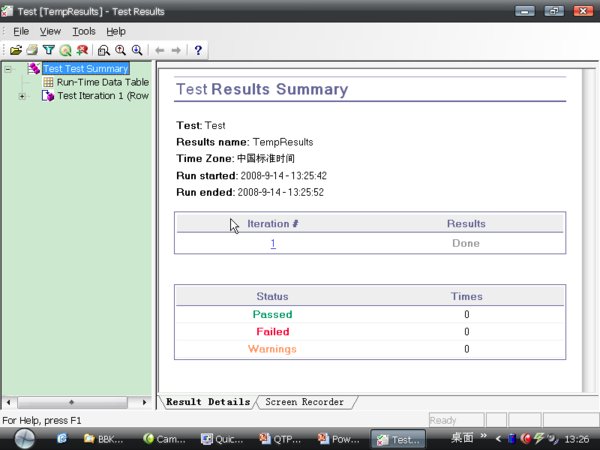Open the File menu
The width and height of the screenshot is (600, 450).
click(x=21, y=31)
